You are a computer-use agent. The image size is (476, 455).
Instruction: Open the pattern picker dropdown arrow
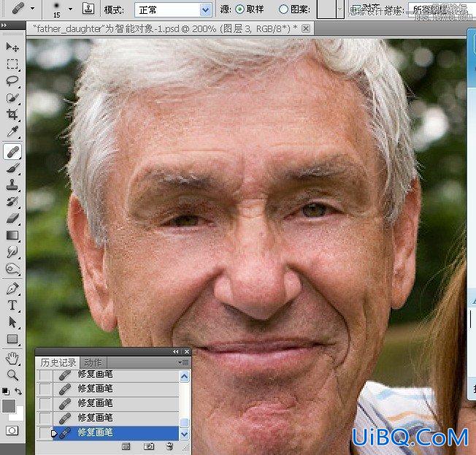point(340,9)
